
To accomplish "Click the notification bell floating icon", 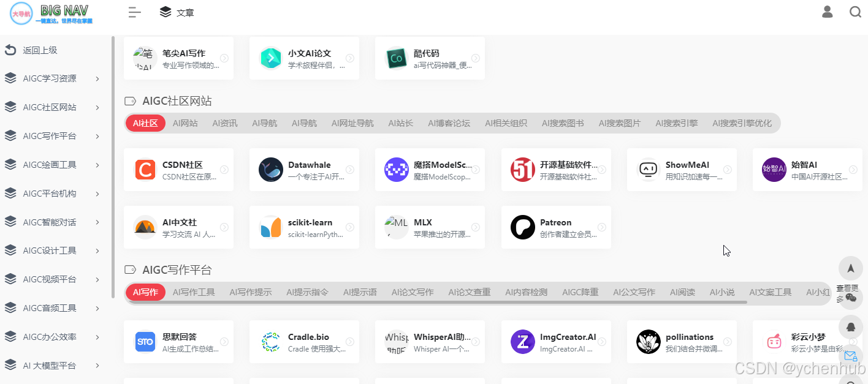I will point(850,327).
